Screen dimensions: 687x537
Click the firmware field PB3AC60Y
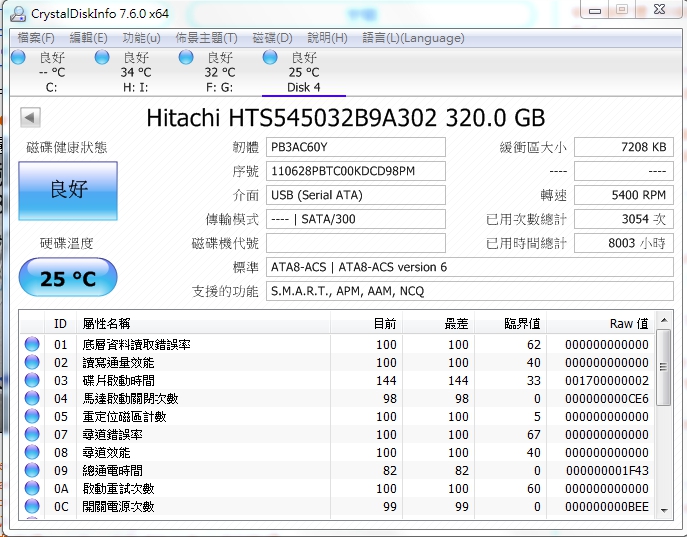[356, 147]
